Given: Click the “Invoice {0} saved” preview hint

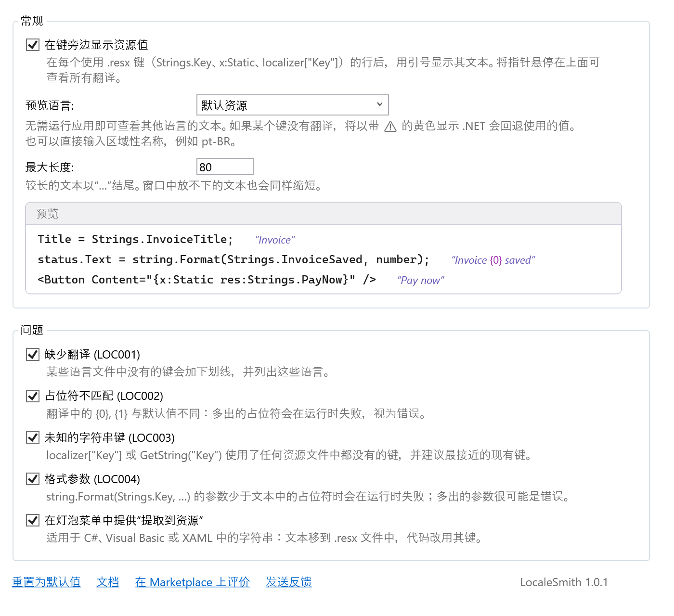Looking at the screenshot, I should pos(493,260).
